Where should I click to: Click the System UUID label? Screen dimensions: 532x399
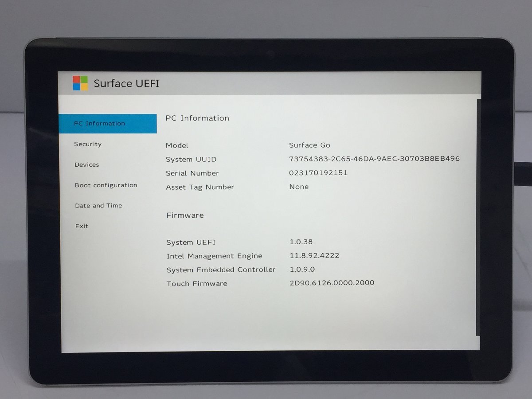(x=191, y=159)
